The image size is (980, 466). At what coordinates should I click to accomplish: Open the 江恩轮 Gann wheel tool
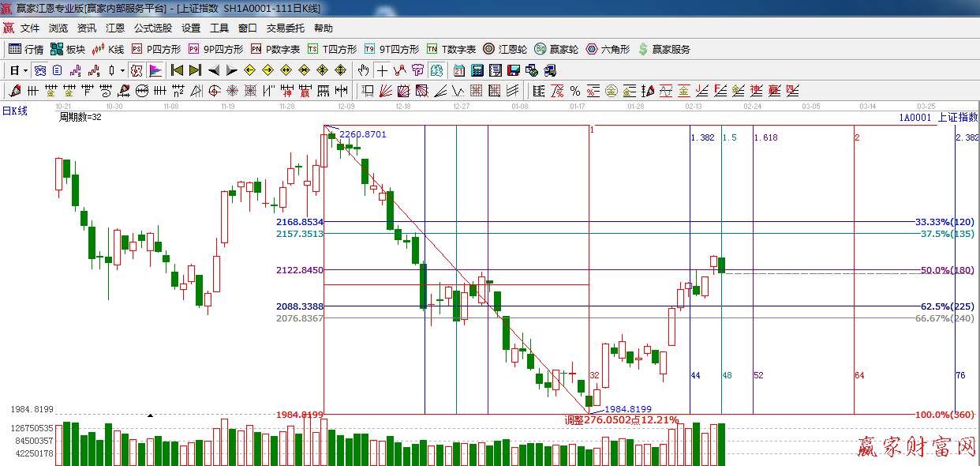504,49
